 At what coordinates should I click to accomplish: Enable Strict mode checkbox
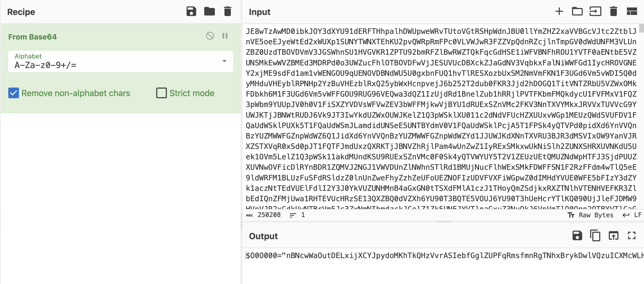coord(162,93)
